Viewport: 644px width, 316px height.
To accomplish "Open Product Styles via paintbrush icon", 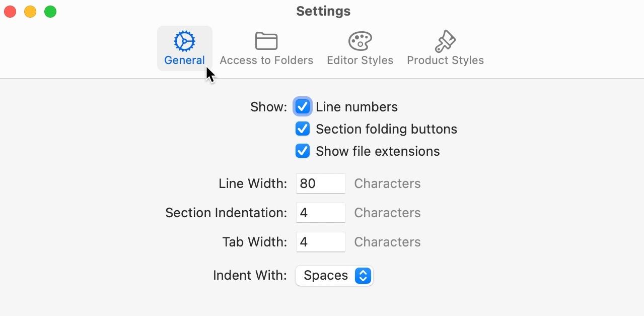I will 445,41.
